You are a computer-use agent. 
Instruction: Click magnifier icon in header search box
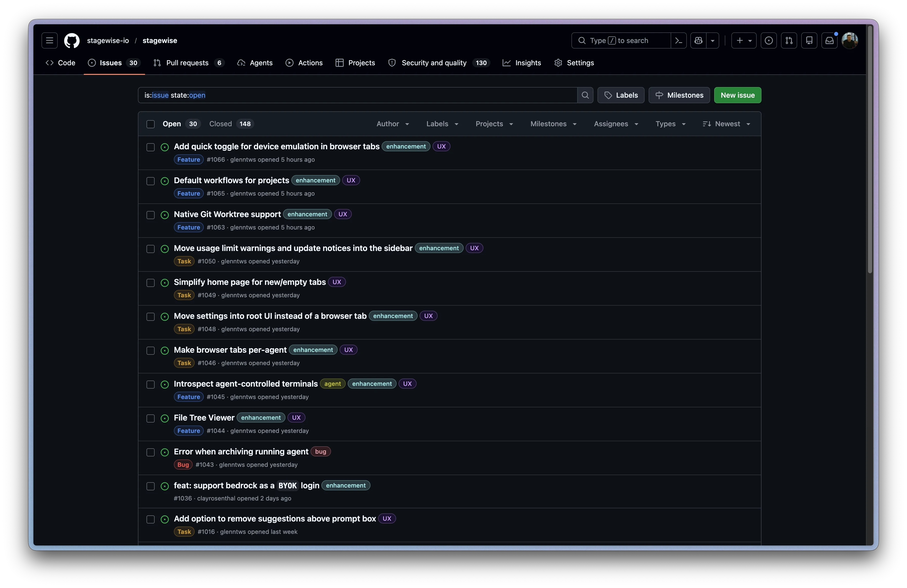pyautogui.click(x=582, y=40)
